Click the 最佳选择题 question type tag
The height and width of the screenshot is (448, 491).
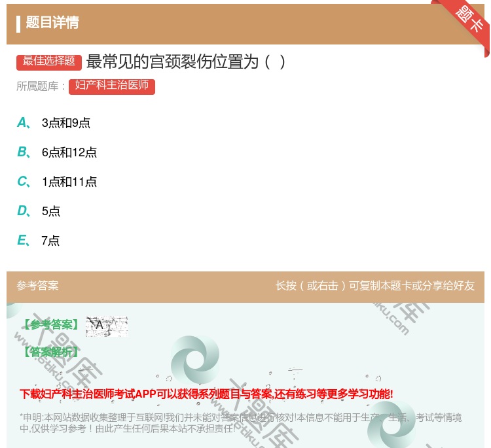(49, 62)
